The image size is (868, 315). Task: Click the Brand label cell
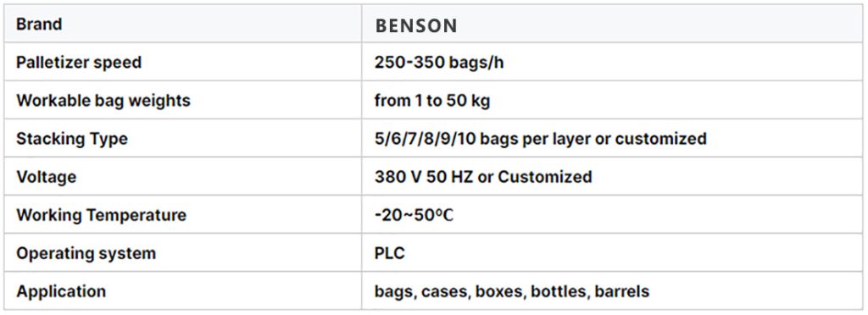tap(183, 23)
